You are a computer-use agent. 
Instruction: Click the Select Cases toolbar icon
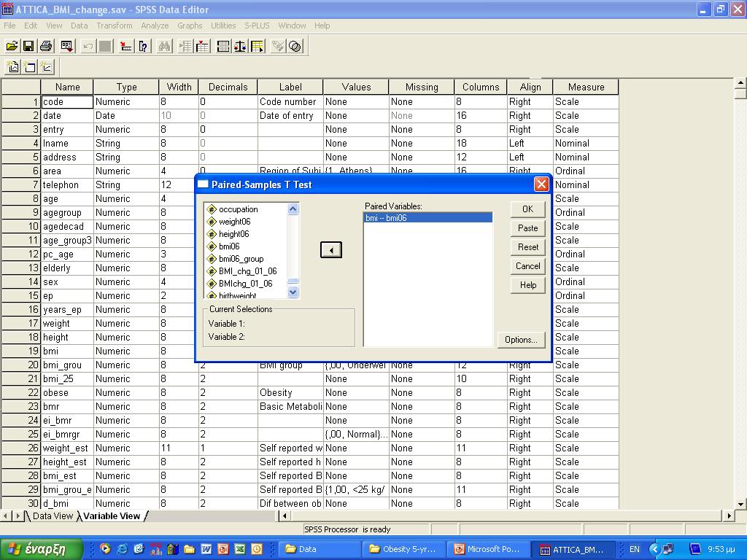[258, 46]
